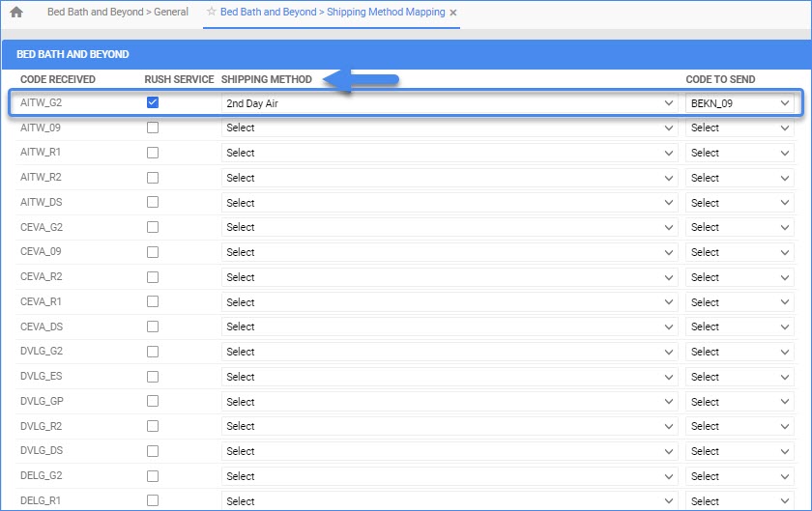Open code to send dropdown for DVLG_DS
Image resolution: width=812 pixels, height=511 pixels.
pyautogui.click(x=739, y=451)
